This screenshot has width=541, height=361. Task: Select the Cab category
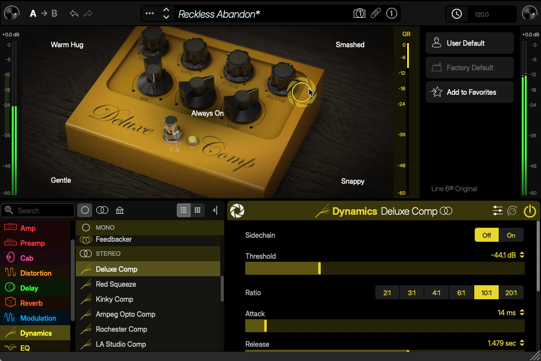[35, 258]
